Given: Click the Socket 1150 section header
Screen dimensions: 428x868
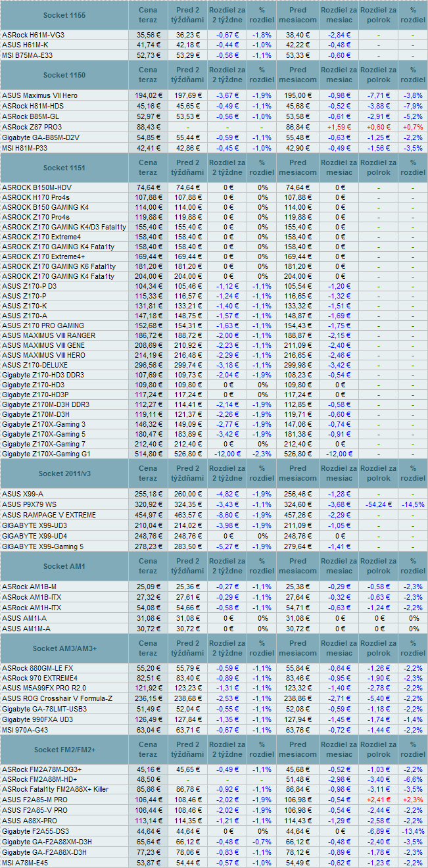Looking at the screenshot, I should click(64, 76).
